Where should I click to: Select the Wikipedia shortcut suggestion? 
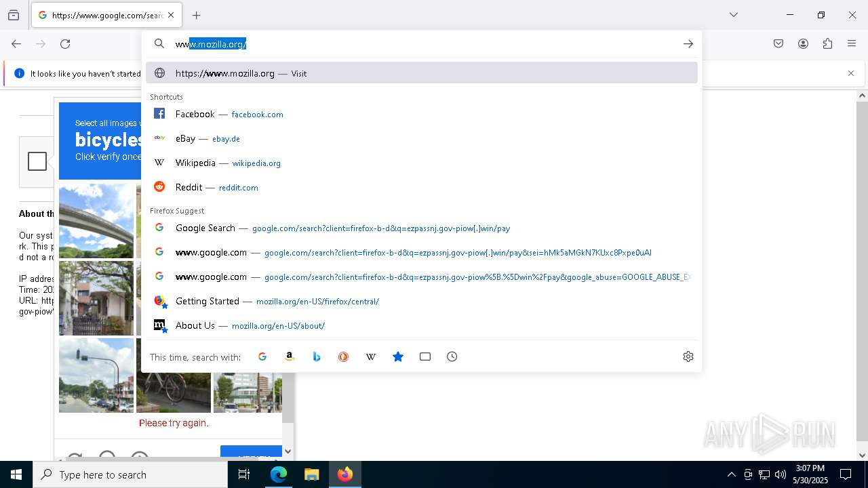point(422,163)
